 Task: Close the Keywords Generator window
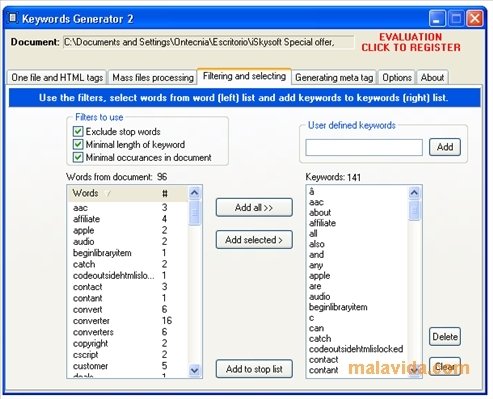coord(475,19)
